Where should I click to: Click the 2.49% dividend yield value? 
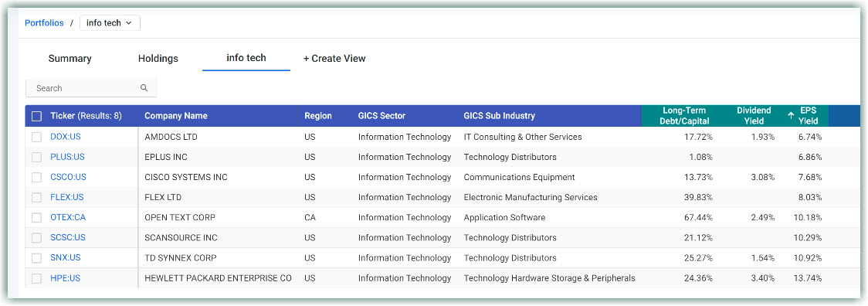click(x=763, y=217)
